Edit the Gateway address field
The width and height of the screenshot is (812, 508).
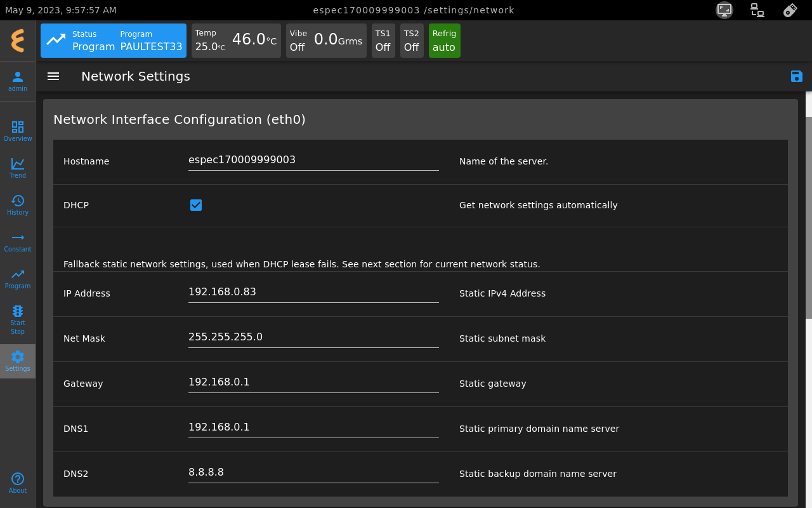pyautogui.click(x=313, y=383)
